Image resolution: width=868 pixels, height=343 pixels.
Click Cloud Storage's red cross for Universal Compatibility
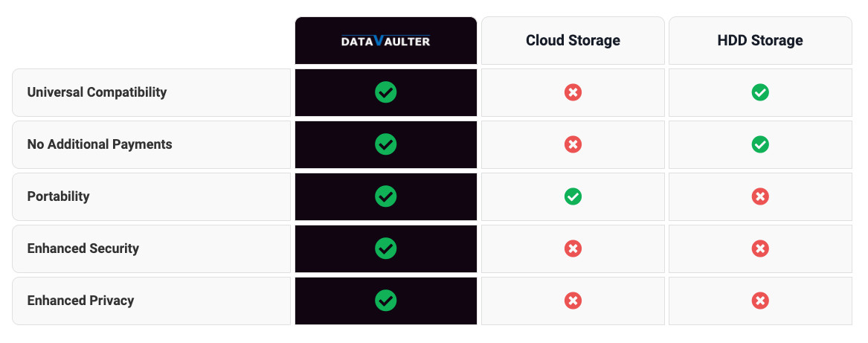pyautogui.click(x=573, y=92)
